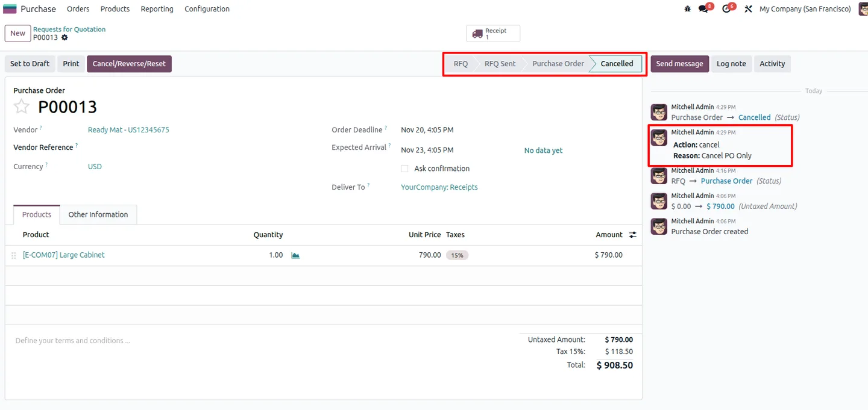Schedule an Activity
868x410 pixels.
coord(772,64)
